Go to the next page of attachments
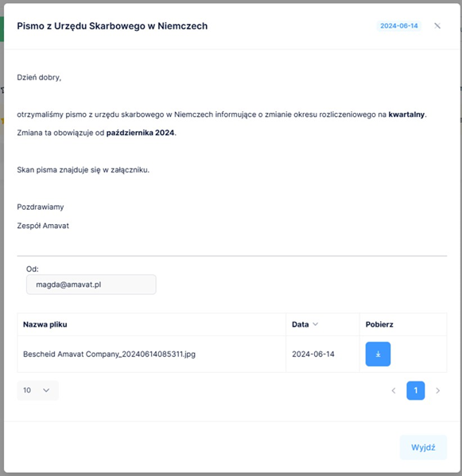Image resolution: width=462 pixels, height=476 pixels. [x=437, y=390]
